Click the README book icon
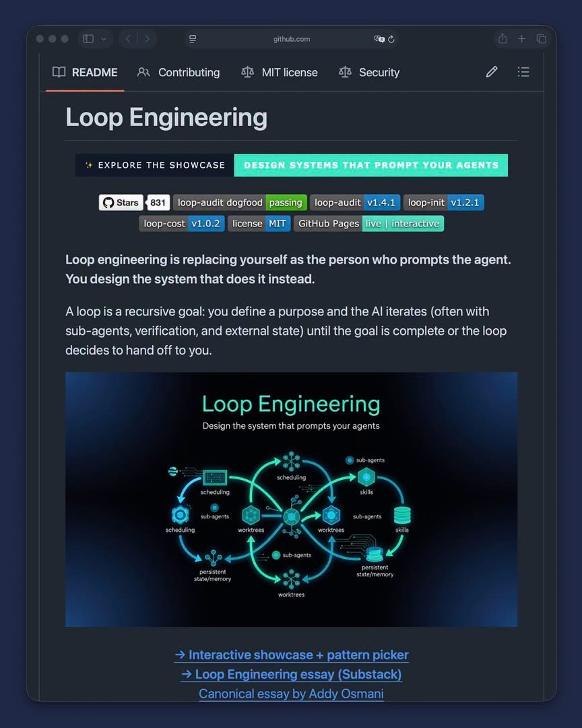 pos(59,72)
